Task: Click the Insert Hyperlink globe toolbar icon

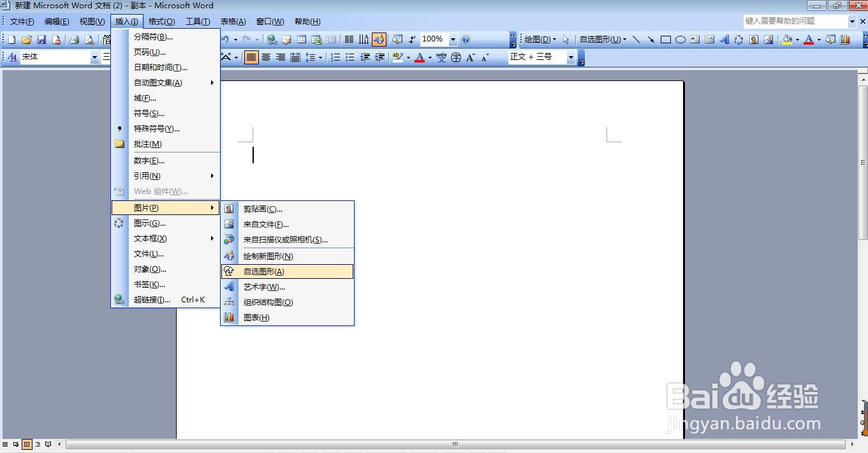Action: tap(272, 40)
